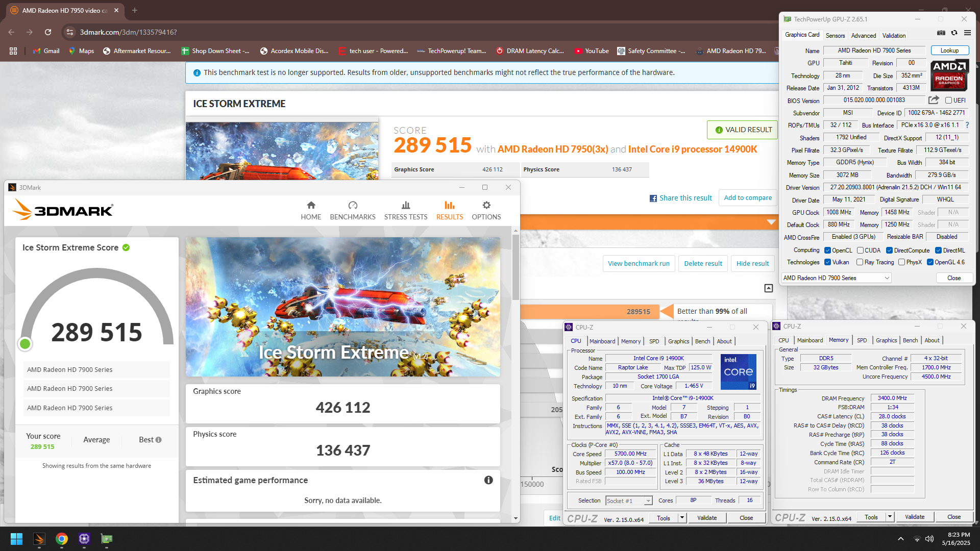Viewport: 980px width, 551px height.
Task: Click site information icon in address bar
Action: [x=70, y=32]
